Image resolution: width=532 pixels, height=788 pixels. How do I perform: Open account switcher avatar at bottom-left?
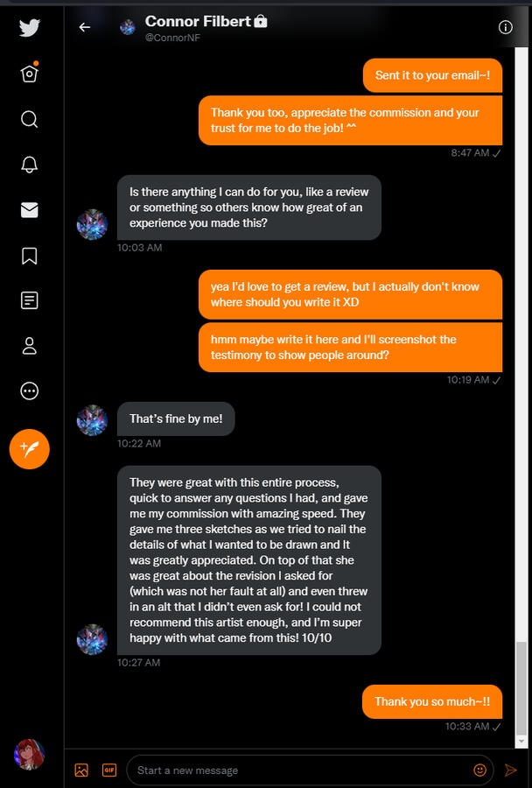tap(29, 754)
